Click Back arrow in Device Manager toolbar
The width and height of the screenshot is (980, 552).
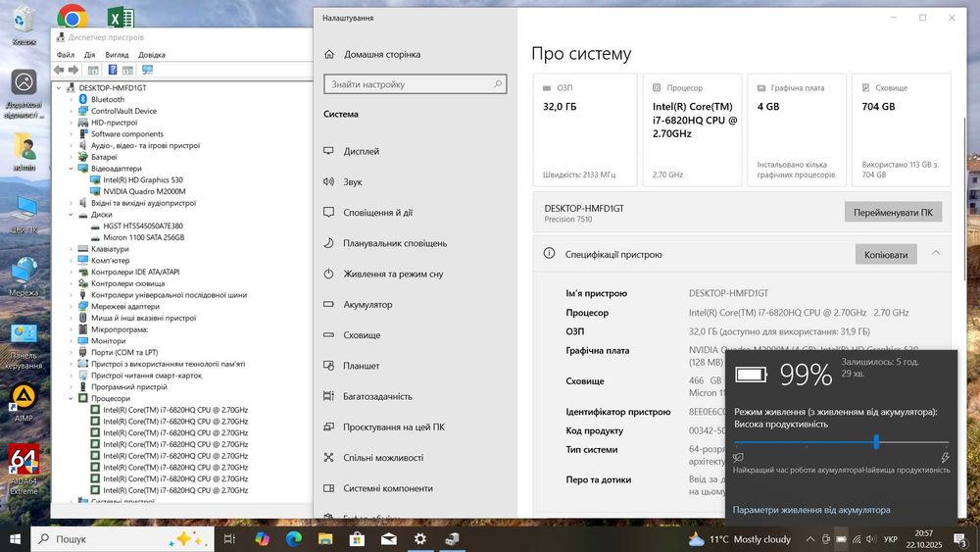tap(59, 70)
